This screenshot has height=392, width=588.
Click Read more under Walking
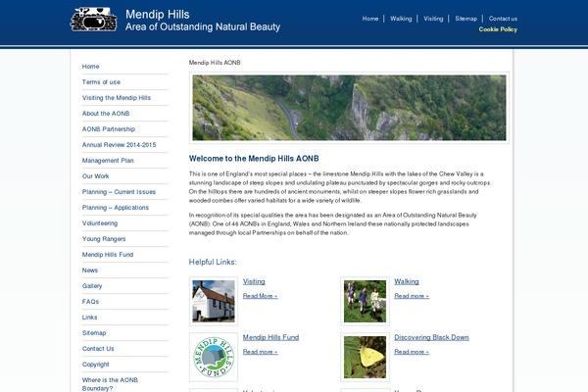coord(412,296)
